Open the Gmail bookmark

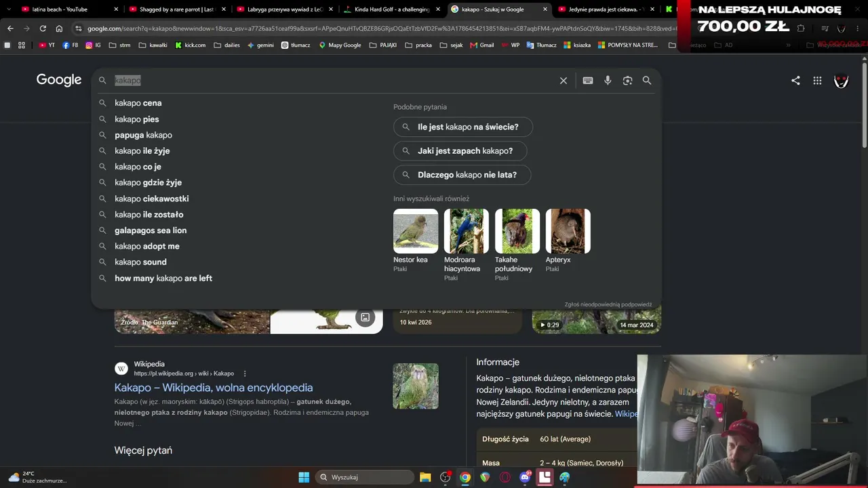pyautogui.click(x=482, y=45)
